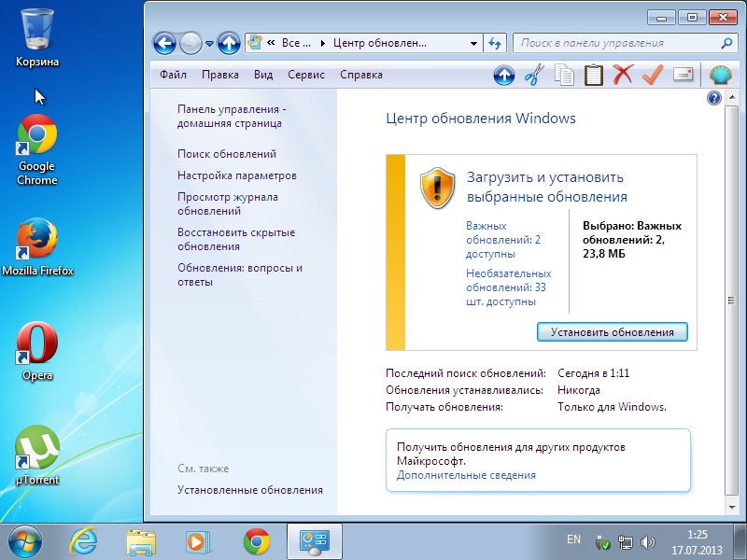
Task: Launch Internet Explorer from the taskbar
Action: [83, 541]
